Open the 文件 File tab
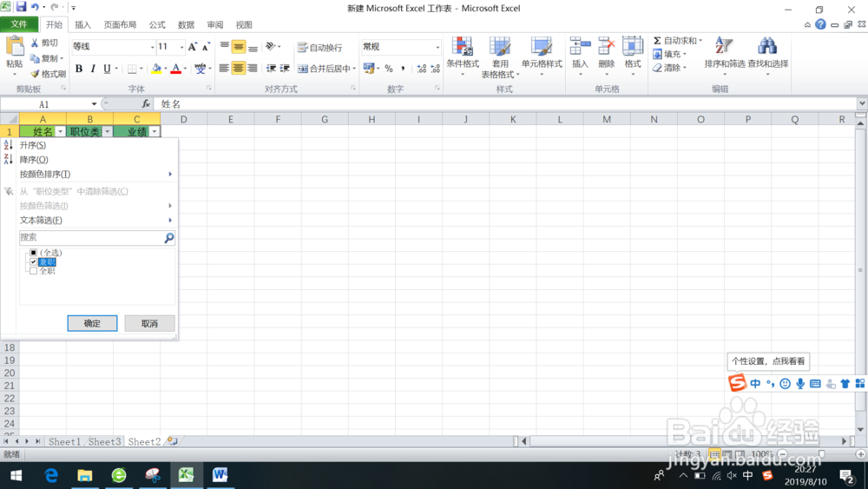The width and height of the screenshot is (868, 489). pos(19,24)
